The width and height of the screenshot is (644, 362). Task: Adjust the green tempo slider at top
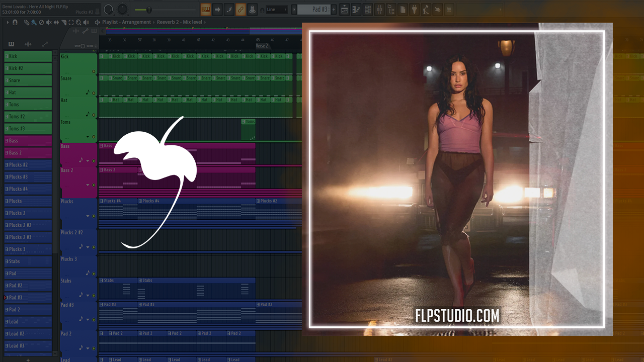tap(149, 10)
